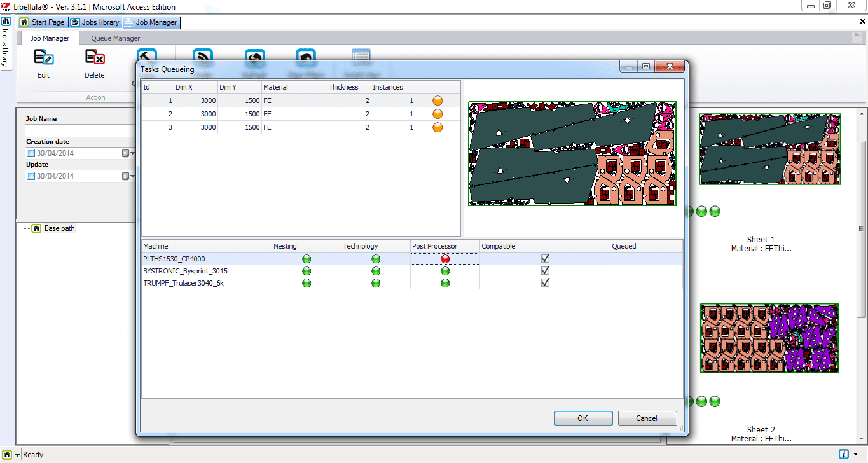868x463 pixels.
Task: Open the Icons library side panel
Action: point(6,43)
